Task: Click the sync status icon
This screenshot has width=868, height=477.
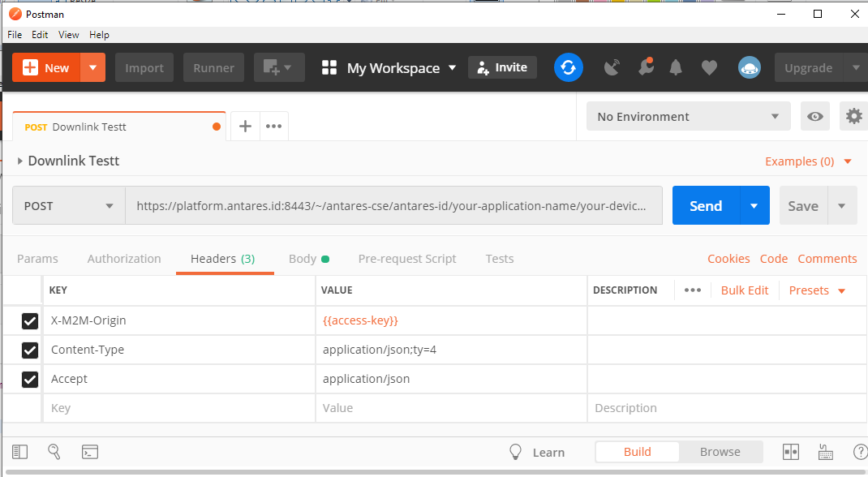Action: point(569,67)
